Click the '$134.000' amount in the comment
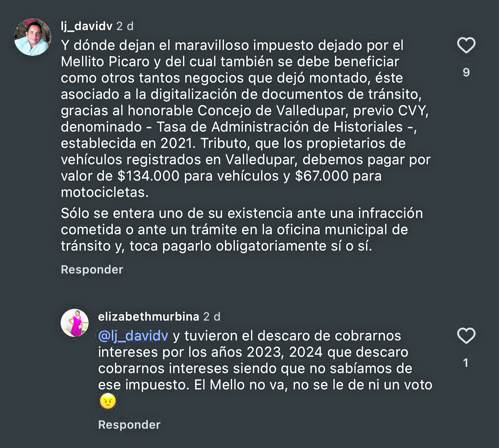The height and width of the screenshot is (448, 499). 148,176
